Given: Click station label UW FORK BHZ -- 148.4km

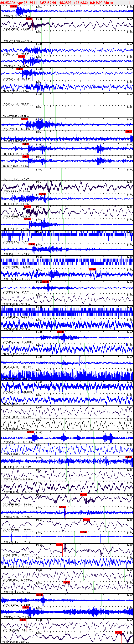Looking at the screenshot, I should [17, 479].
